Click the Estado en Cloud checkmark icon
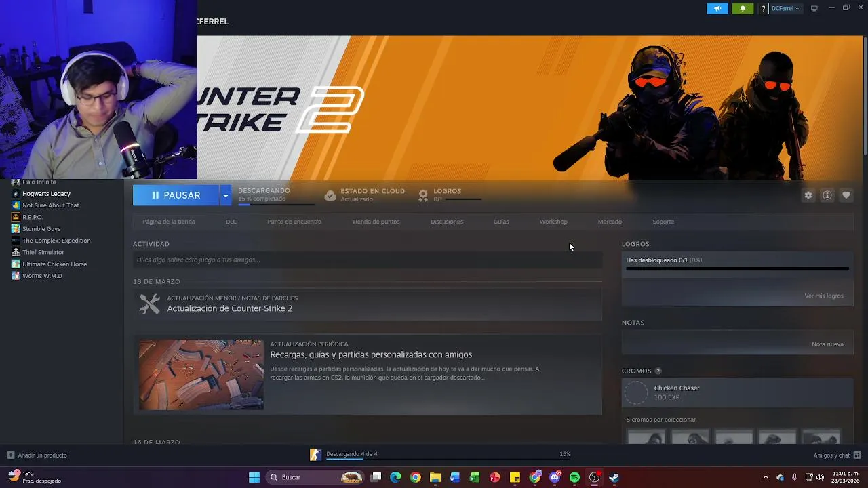Viewport: 868px width, 488px height. coord(330,195)
